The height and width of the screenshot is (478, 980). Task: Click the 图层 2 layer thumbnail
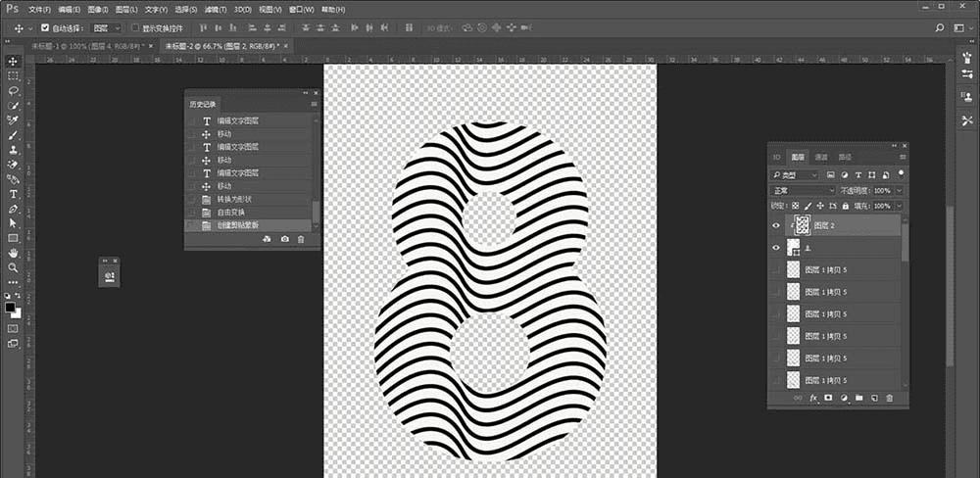802,225
